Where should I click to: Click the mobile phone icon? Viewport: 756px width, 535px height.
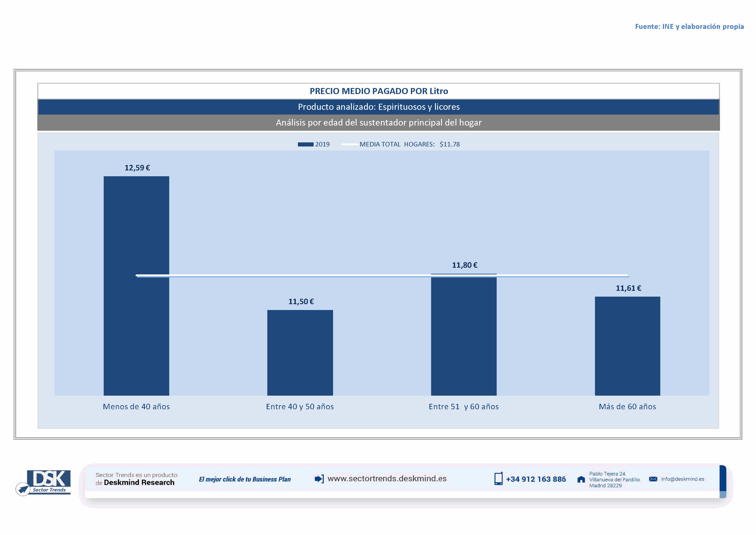[498, 479]
